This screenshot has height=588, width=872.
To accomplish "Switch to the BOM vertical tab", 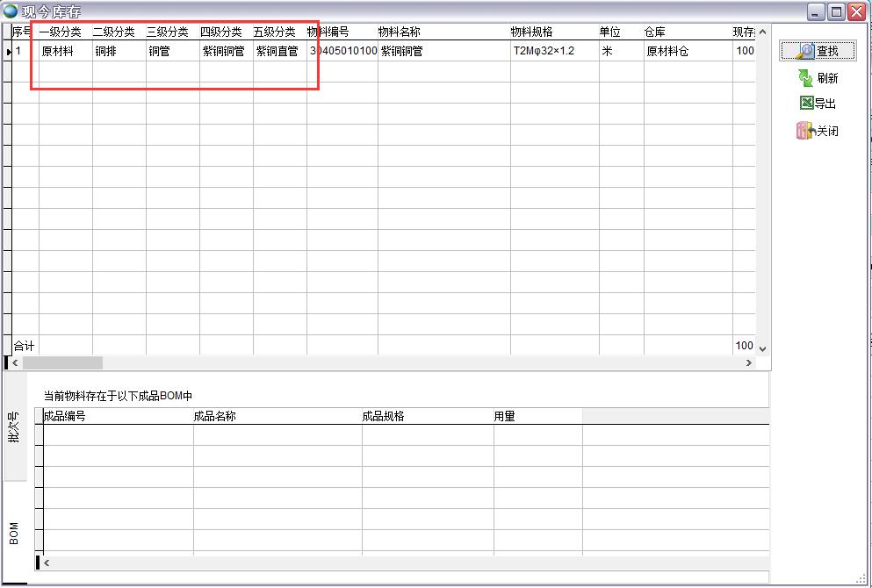I will pos(14,533).
